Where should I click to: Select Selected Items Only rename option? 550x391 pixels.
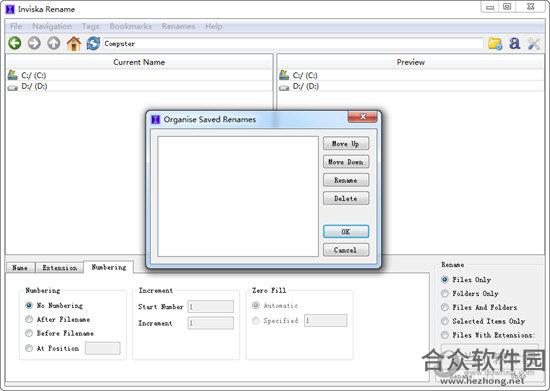point(445,321)
